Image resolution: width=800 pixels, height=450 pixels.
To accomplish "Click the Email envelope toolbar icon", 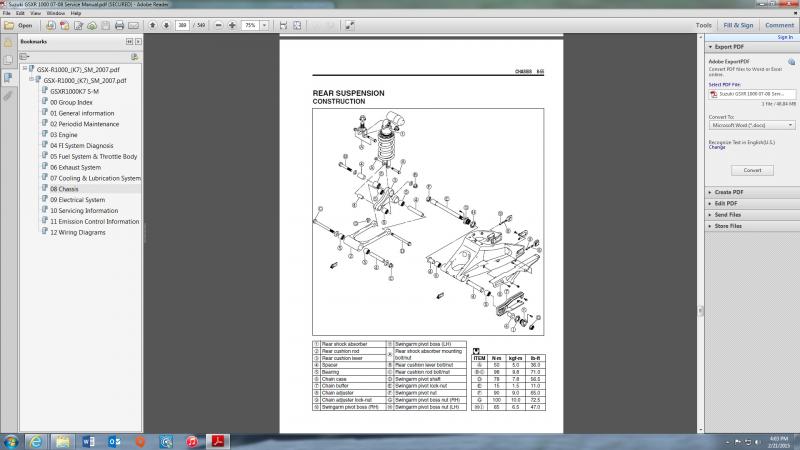I will 133,25.
